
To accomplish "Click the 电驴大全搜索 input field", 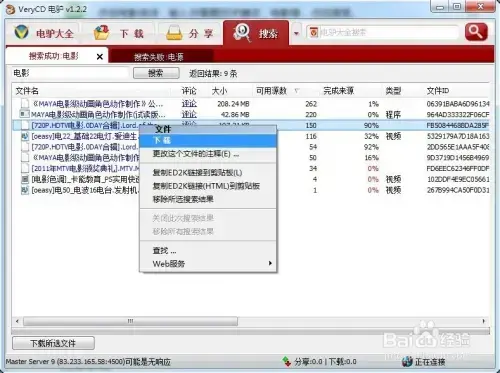I will (388, 32).
